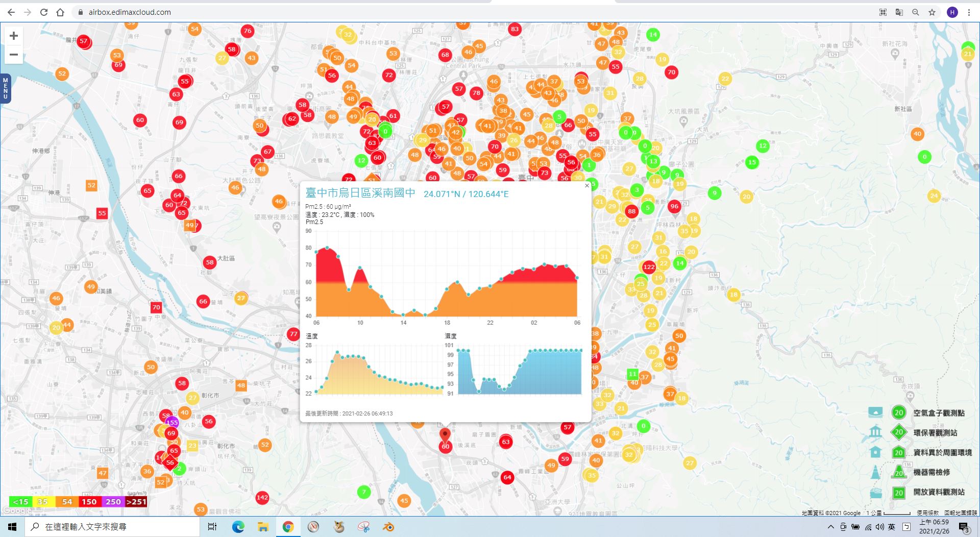Screen dimensions: 980x537
Task: Open the Chrome three-dot menu
Action: pos(969,12)
